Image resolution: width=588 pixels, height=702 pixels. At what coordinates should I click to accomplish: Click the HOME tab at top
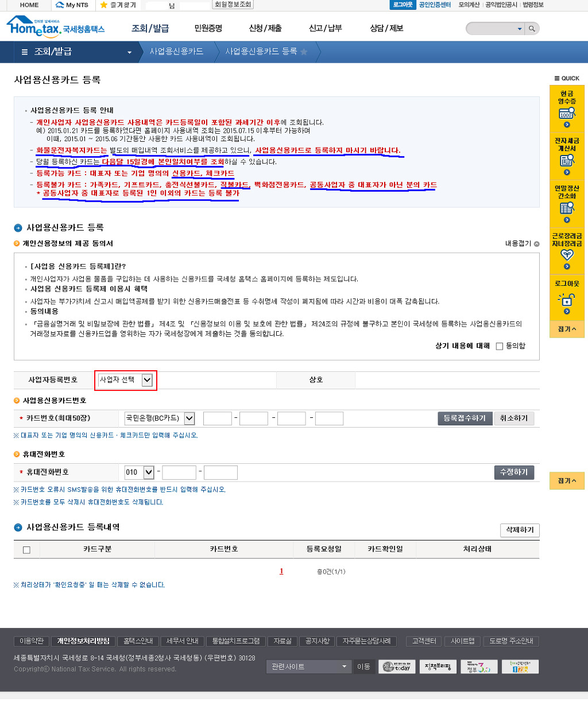(29, 5)
